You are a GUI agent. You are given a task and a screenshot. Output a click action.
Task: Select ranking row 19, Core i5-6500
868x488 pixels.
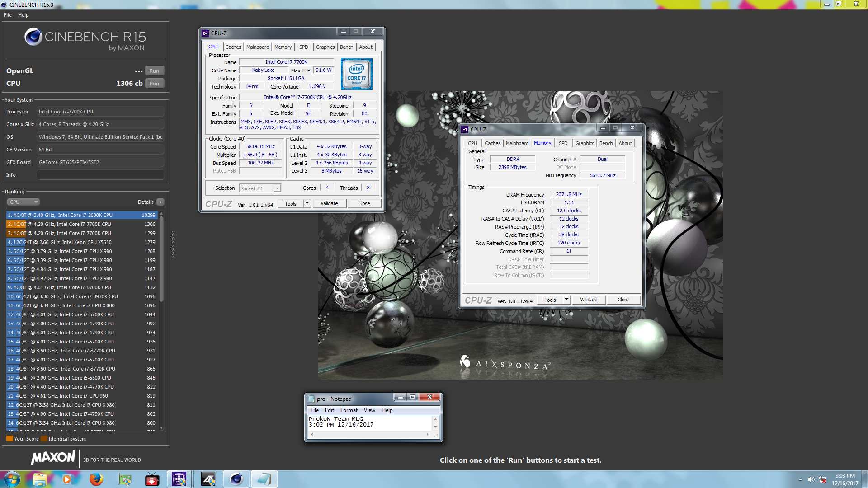tap(82, 378)
